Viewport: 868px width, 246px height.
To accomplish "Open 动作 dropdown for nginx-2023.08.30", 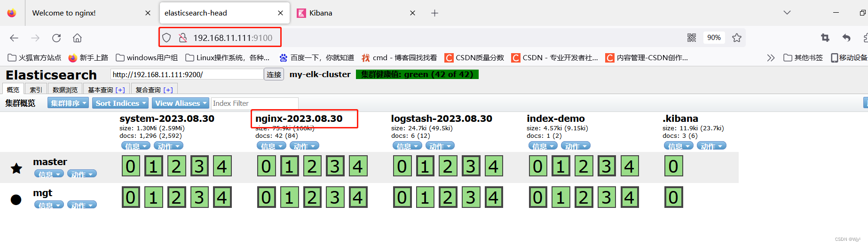I will pyautogui.click(x=304, y=146).
